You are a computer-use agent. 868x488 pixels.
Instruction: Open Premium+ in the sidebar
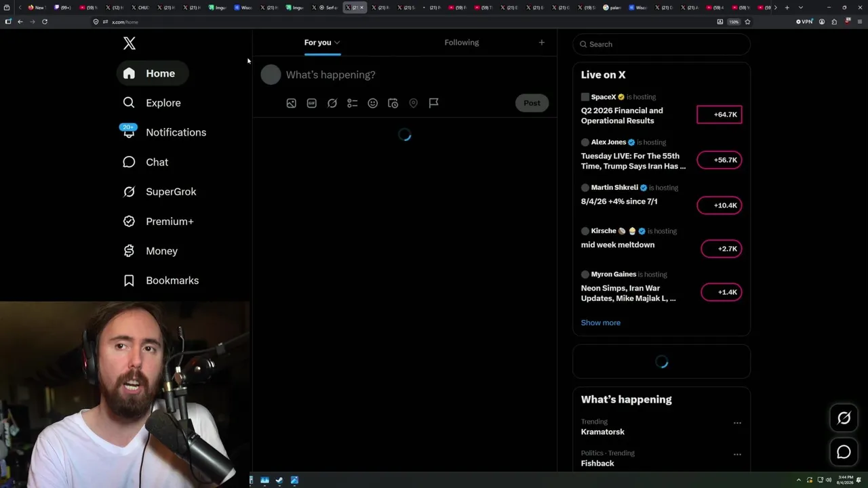158,222
